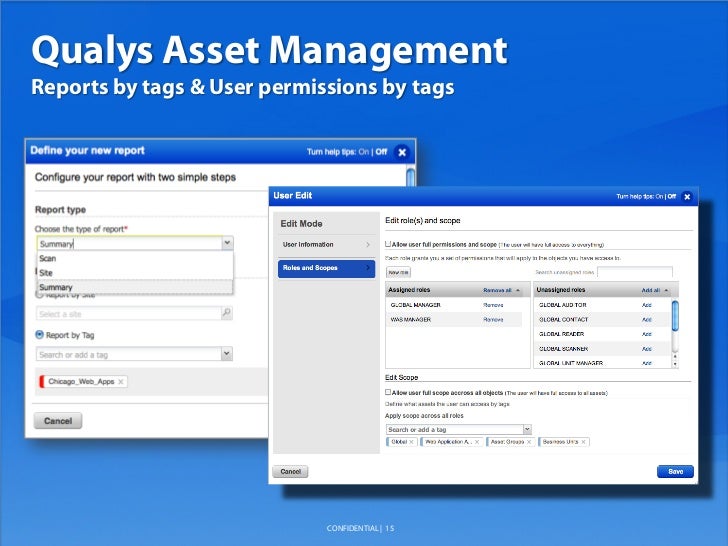728x546 pixels.
Task: Click the New role button
Action: [398, 273]
